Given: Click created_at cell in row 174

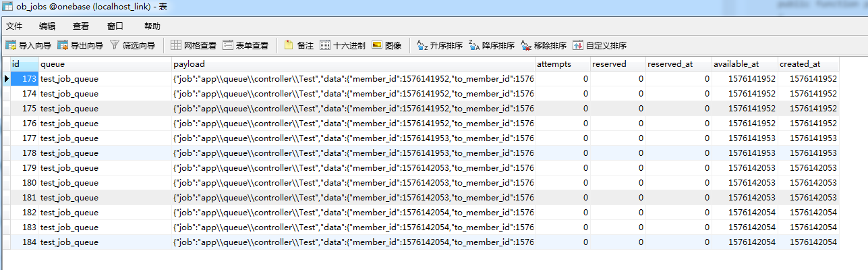Looking at the screenshot, I should 808,93.
